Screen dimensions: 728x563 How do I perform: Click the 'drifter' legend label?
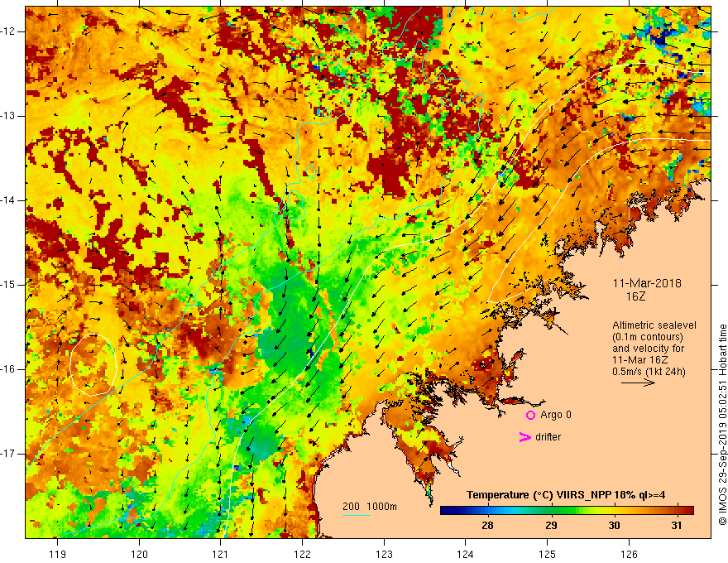(x=548, y=437)
